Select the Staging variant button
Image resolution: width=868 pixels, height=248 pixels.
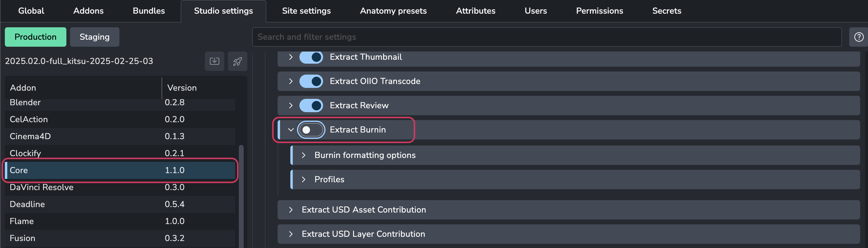94,37
